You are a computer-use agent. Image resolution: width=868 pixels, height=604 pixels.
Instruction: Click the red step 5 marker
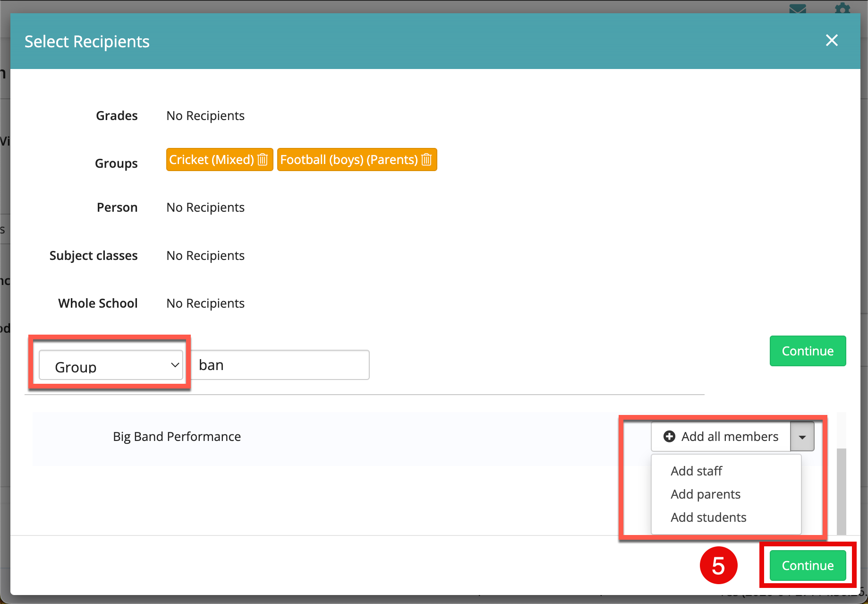pyautogui.click(x=718, y=566)
